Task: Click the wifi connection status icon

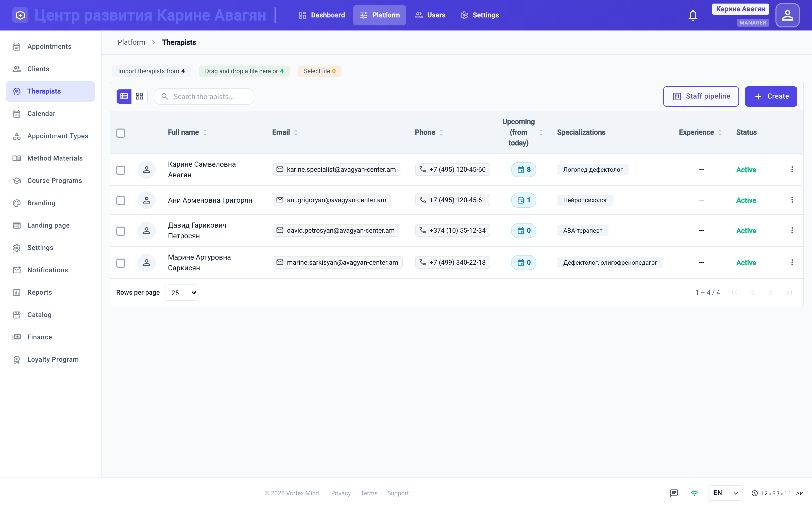Action: [x=694, y=493]
